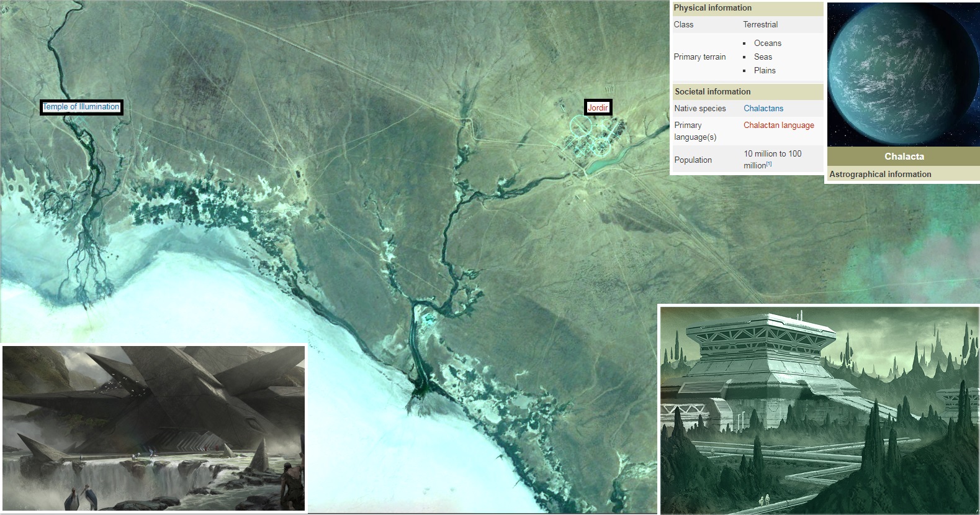Open the angular temple concept art thumbnail

(x=154, y=428)
